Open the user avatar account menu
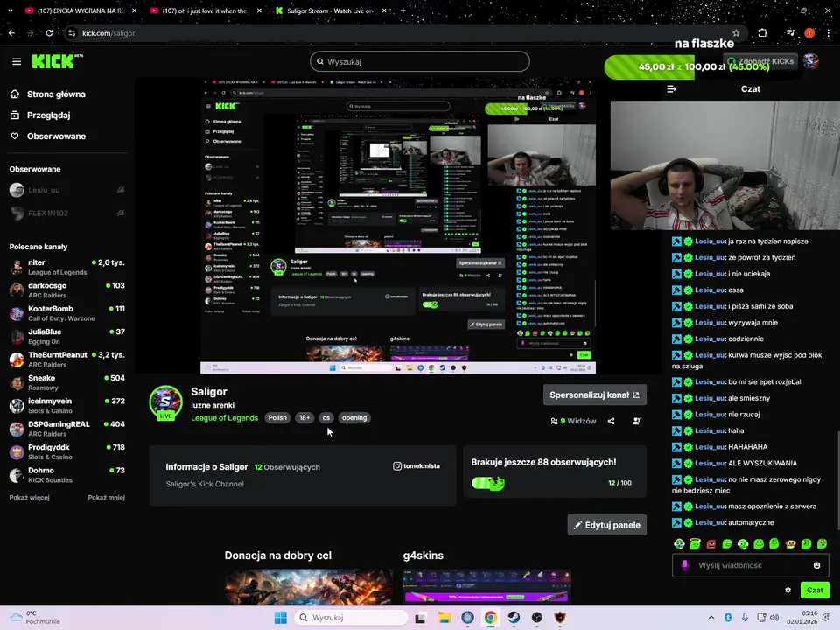The height and width of the screenshot is (630, 840). (x=810, y=61)
